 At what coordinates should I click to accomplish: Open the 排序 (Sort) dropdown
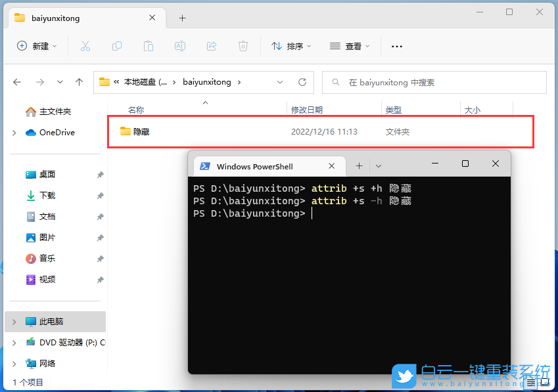click(291, 46)
